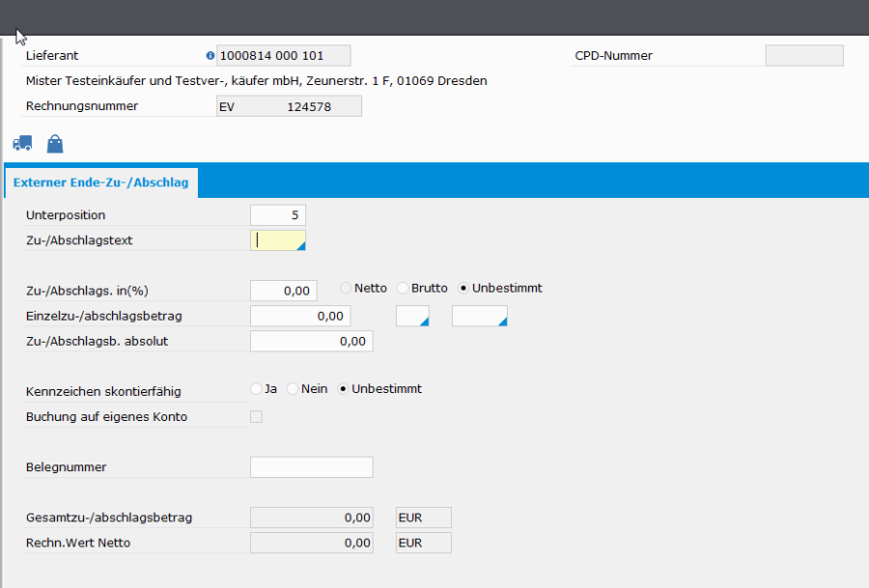Click the Belegnummer input field
This screenshot has width=869, height=588.
coord(312,467)
